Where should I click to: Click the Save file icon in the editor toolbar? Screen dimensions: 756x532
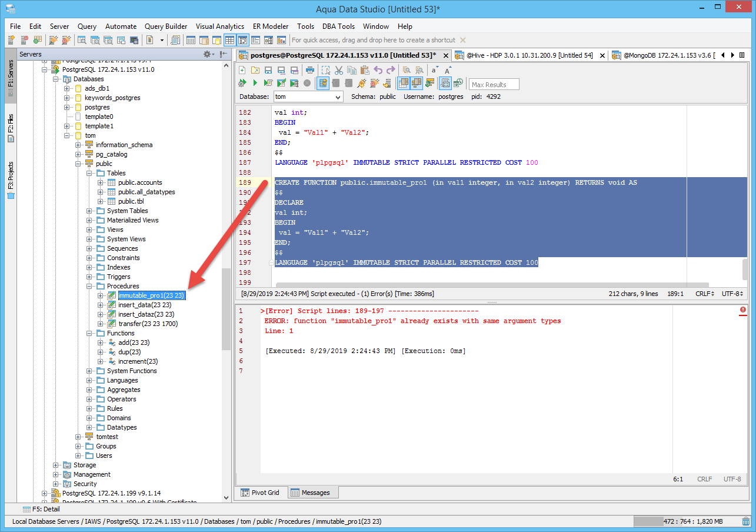click(x=268, y=70)
